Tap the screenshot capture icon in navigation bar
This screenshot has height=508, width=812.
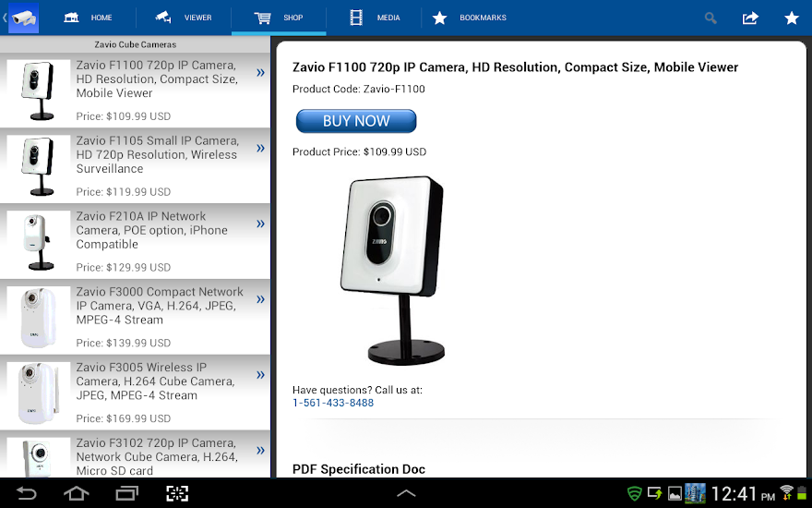point(176,493)
